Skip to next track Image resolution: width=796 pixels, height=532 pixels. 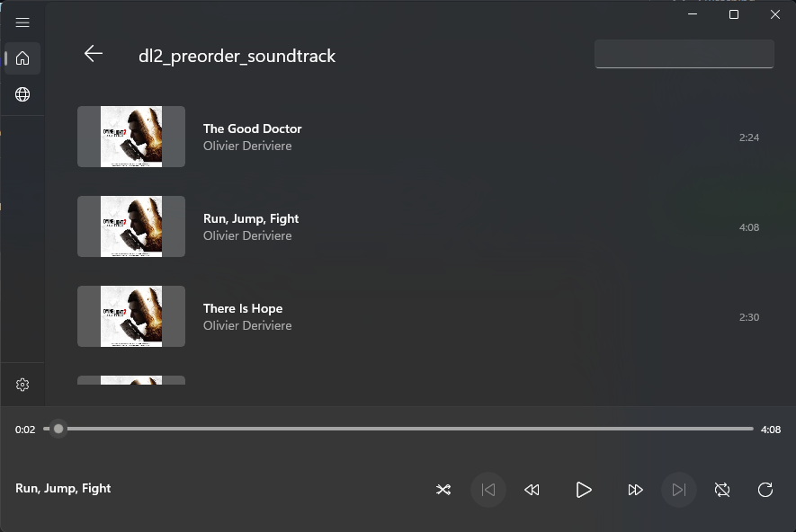click(679, 490)
